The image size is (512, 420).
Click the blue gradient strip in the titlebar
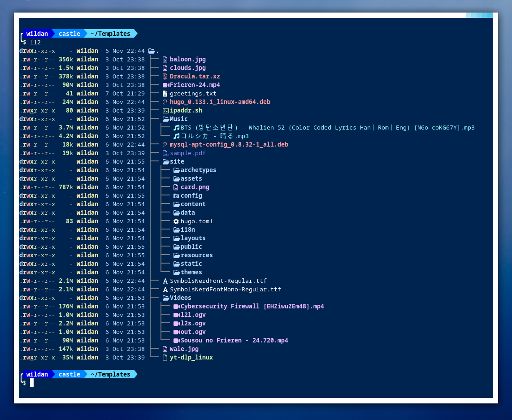(x=480, y=15)
